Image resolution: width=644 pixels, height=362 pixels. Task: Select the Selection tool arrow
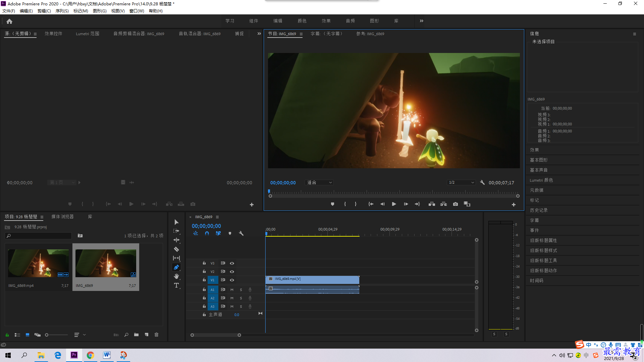pos(176,222)
